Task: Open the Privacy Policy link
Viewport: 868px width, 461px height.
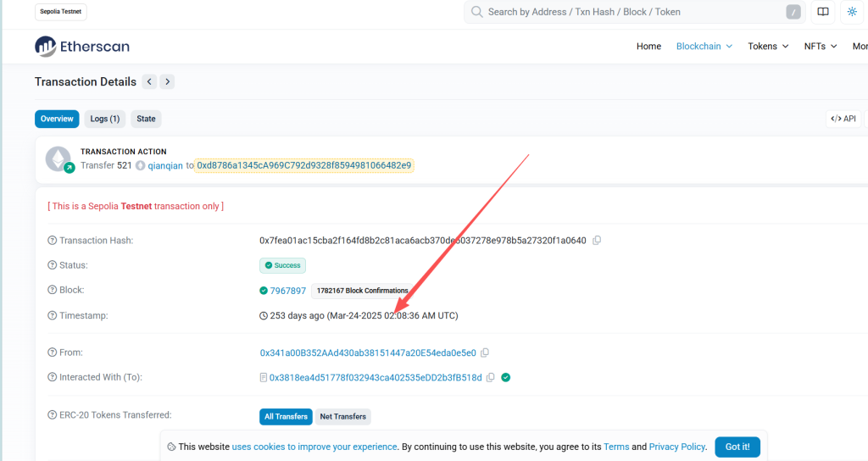Action: 677,447
